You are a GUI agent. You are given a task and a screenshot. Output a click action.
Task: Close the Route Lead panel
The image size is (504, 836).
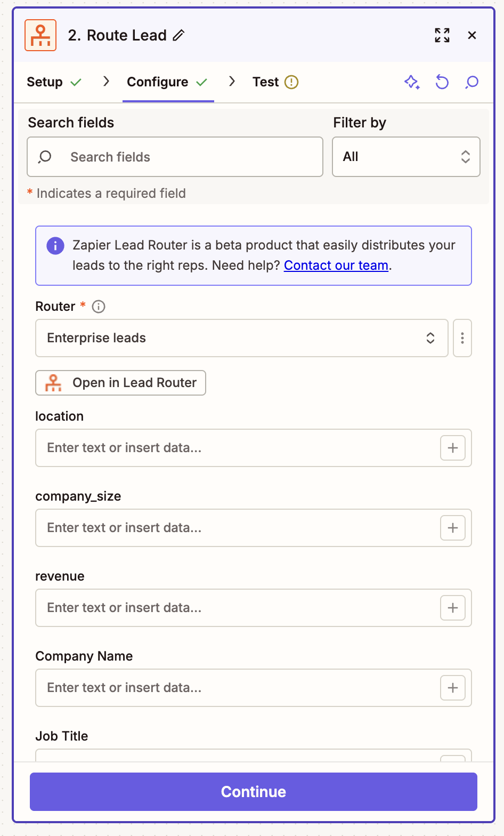tap(472, 35)
